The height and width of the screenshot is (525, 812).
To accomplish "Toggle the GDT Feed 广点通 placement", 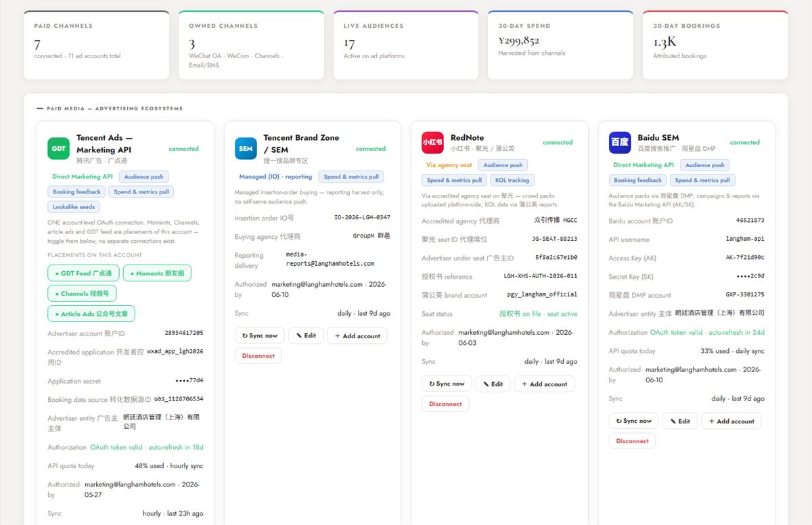I will (x=84, y=273).
